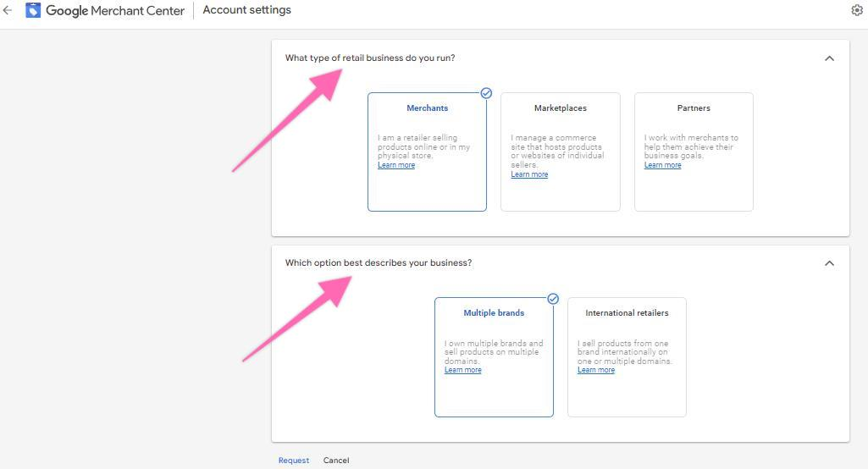Open Learn more under International retailers
The width and height of the screenshot is (868, 469).
point(596,370)
